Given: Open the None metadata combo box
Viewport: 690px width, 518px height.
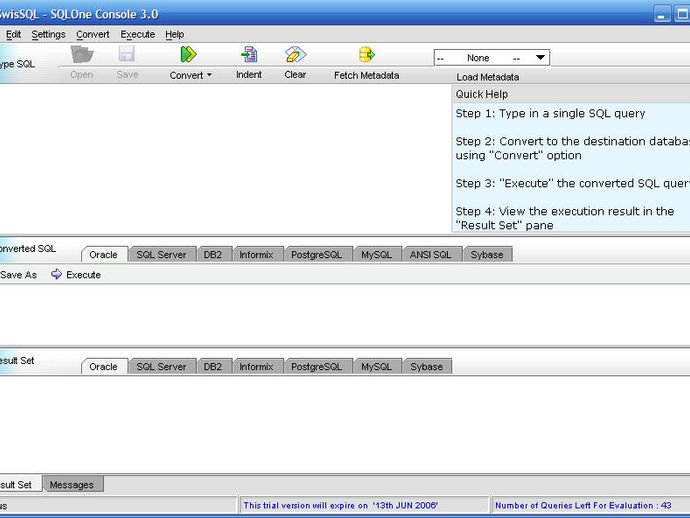Looking at the screenshot, I should pos(492,58).
